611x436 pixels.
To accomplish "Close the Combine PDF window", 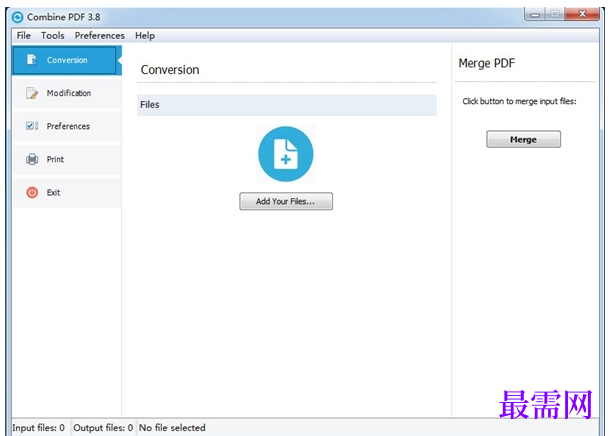I will click(x=582, y=14).
